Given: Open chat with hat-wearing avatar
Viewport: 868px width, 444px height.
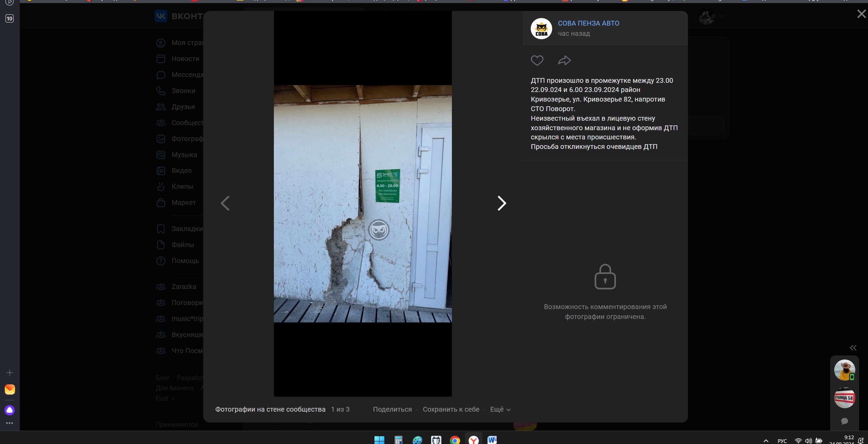Looking at the screenshot, I should 844,370.
